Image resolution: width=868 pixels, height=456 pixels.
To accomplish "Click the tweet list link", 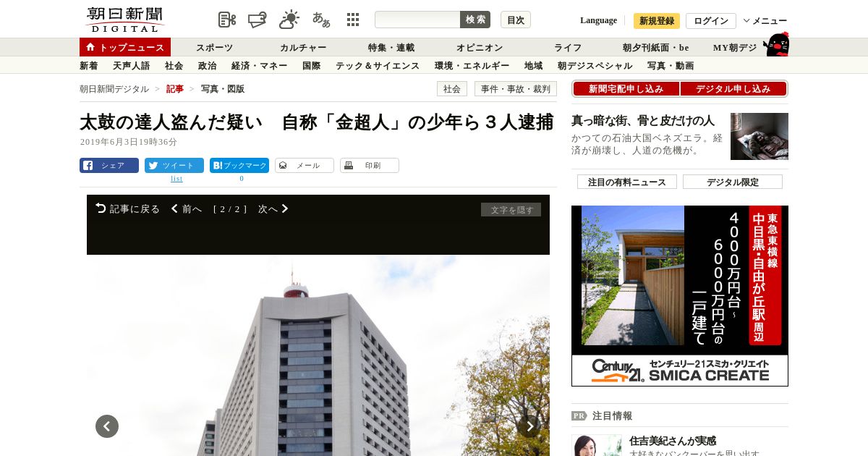I will pos(176,178).
